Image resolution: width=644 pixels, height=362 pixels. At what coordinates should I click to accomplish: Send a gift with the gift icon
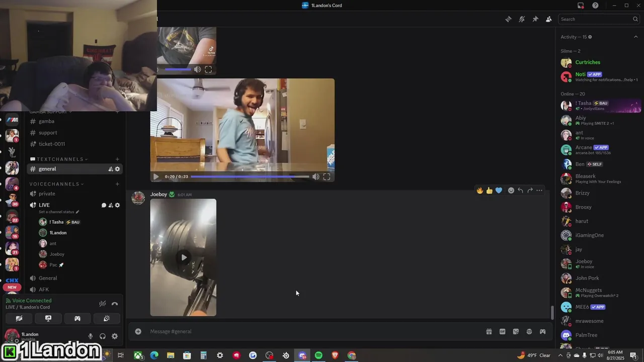click(489, 331)
